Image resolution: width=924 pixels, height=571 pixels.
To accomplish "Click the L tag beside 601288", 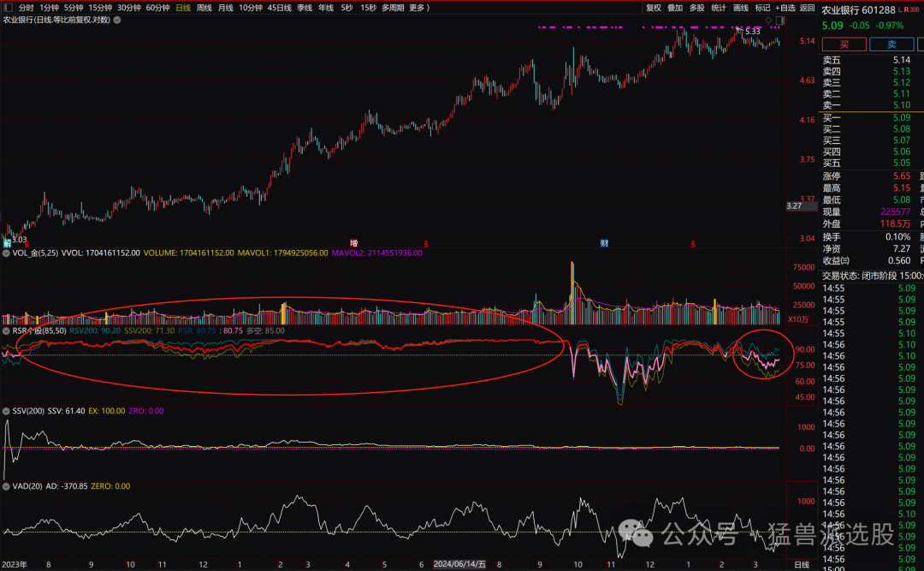I will coord(900,10).
